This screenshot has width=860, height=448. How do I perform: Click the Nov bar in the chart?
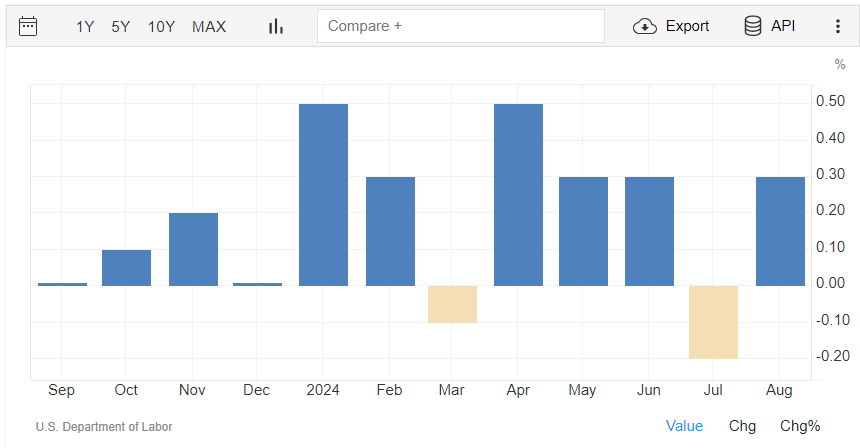click(193, 249)
